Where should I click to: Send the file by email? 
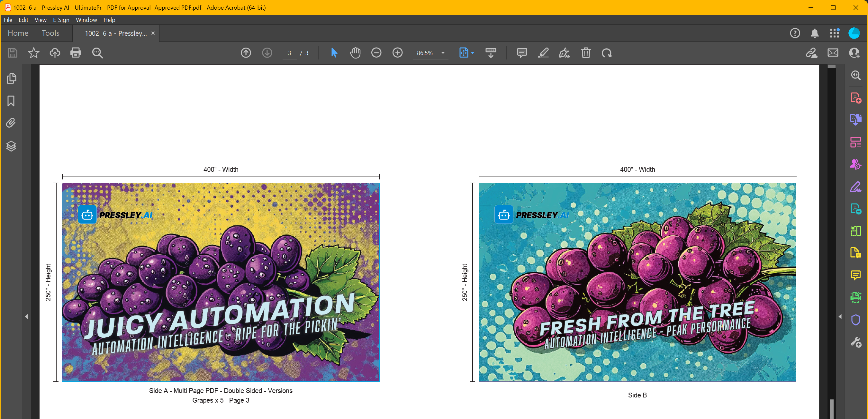[x=833, y=53]
